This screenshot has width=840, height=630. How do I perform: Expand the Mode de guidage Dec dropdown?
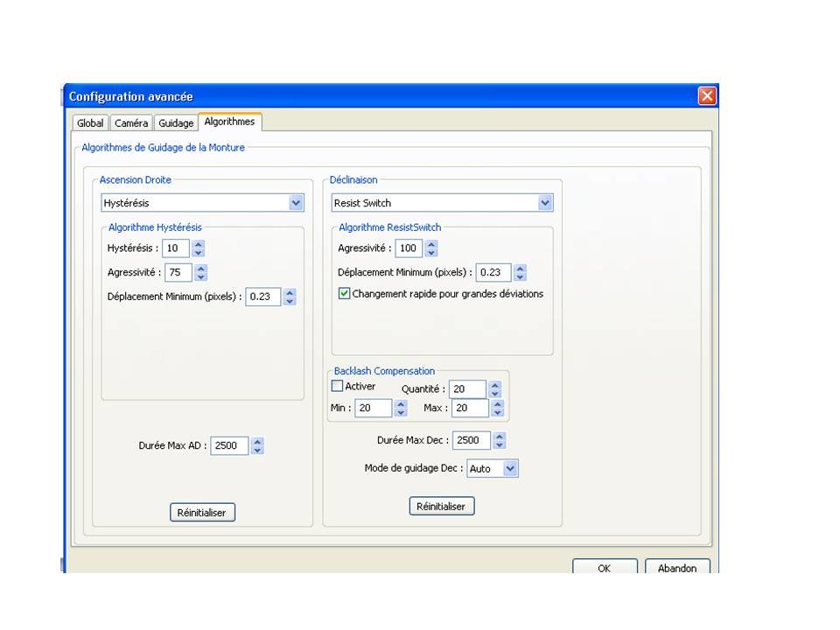pos(493,469)
